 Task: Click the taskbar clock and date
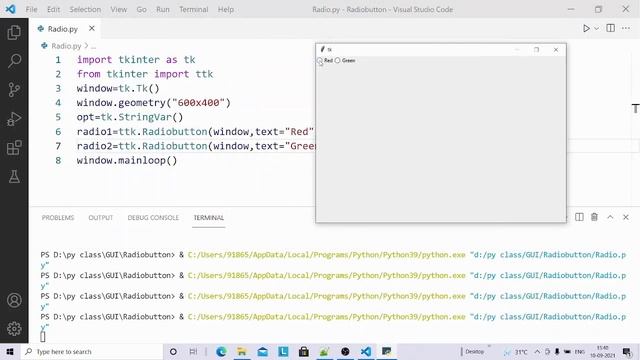(602, 351)
